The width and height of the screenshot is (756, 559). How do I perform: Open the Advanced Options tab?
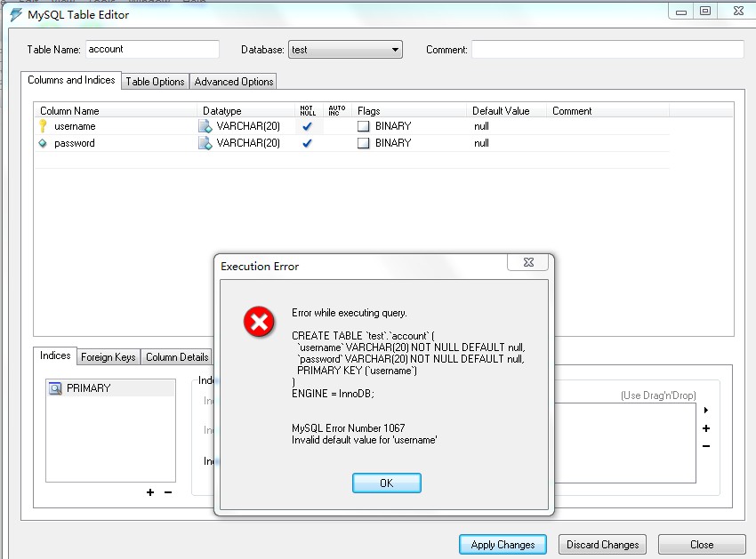click(x=234, y=82)
